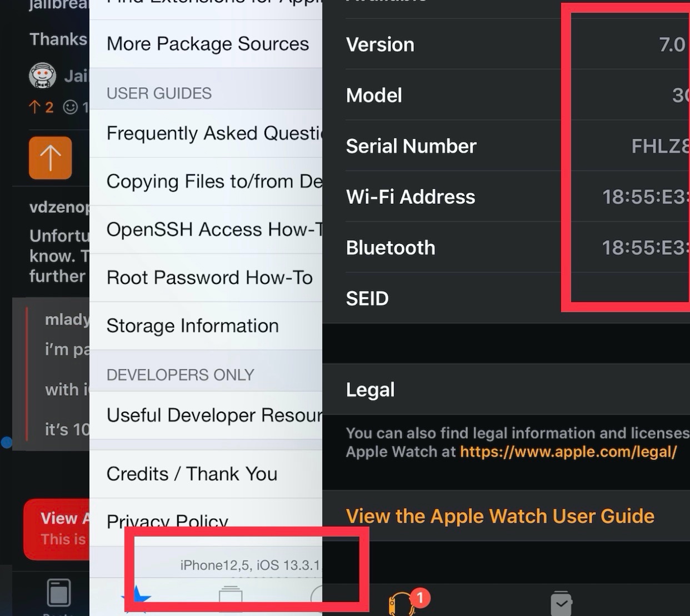Tap the iPhone12,5, iOS 13.3.1 device text
This screenshot has height=616, width=690.
coord(250,565)
